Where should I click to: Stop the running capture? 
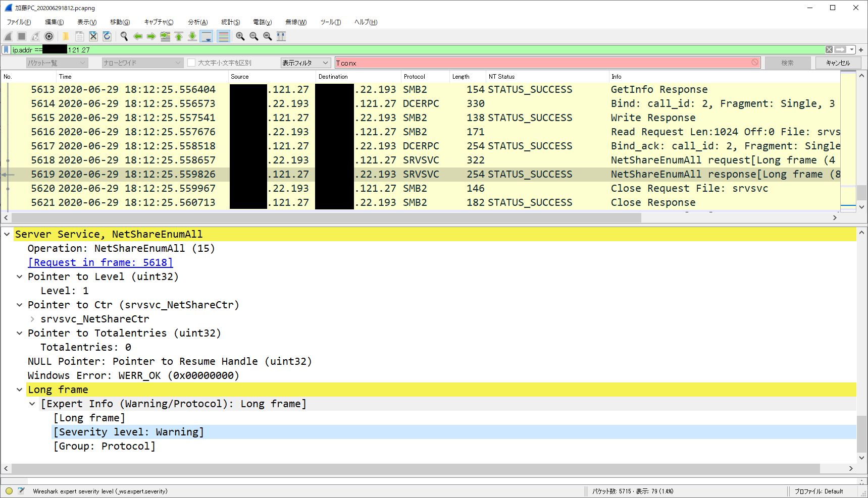[22, 36]
